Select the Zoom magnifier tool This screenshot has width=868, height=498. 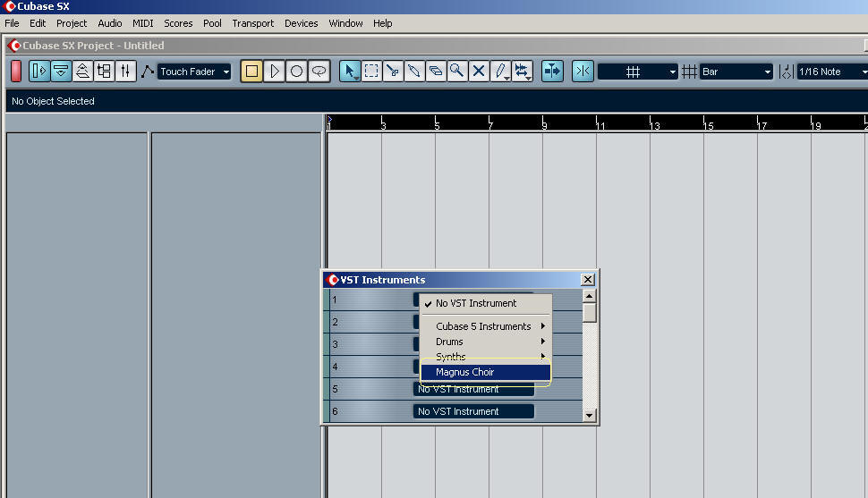(x=457, y=71)
